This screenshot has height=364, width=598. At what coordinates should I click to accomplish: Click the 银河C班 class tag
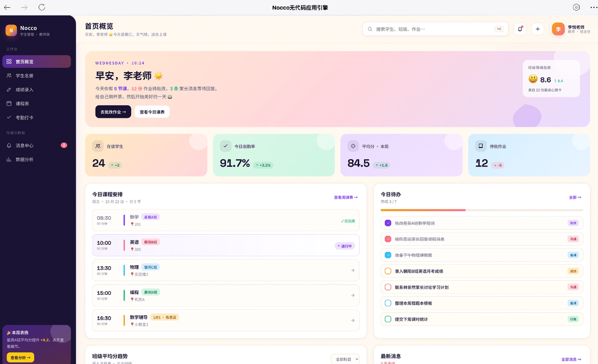point(150,267)
